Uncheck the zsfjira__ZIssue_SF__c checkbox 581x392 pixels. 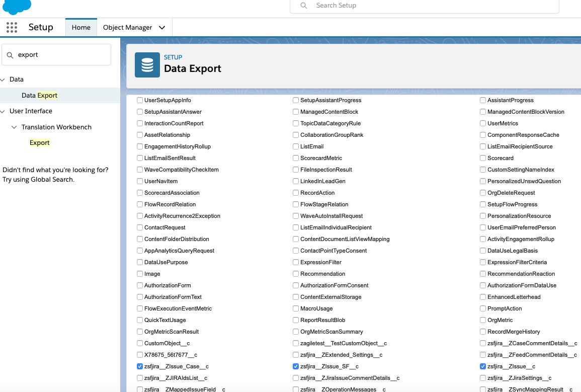[296, 366]
